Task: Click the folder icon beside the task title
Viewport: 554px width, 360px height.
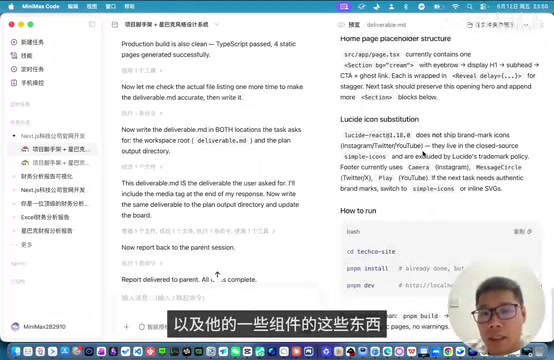Action: 115,25
